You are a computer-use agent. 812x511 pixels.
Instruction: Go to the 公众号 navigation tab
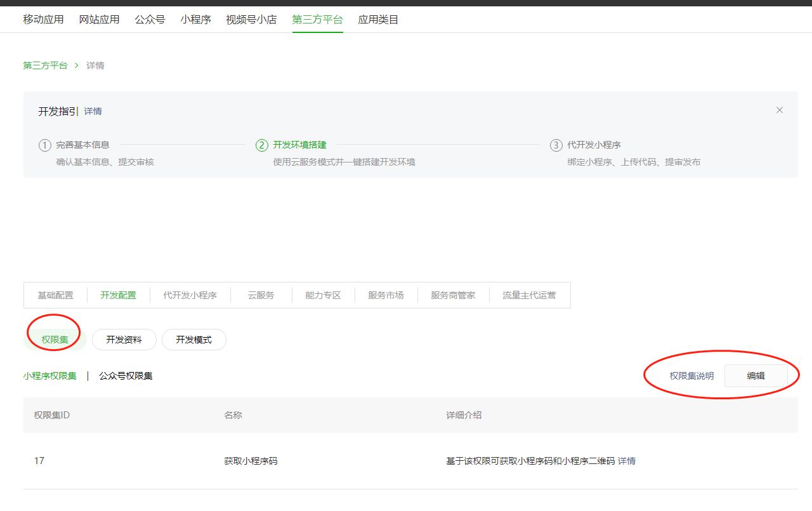150,20
